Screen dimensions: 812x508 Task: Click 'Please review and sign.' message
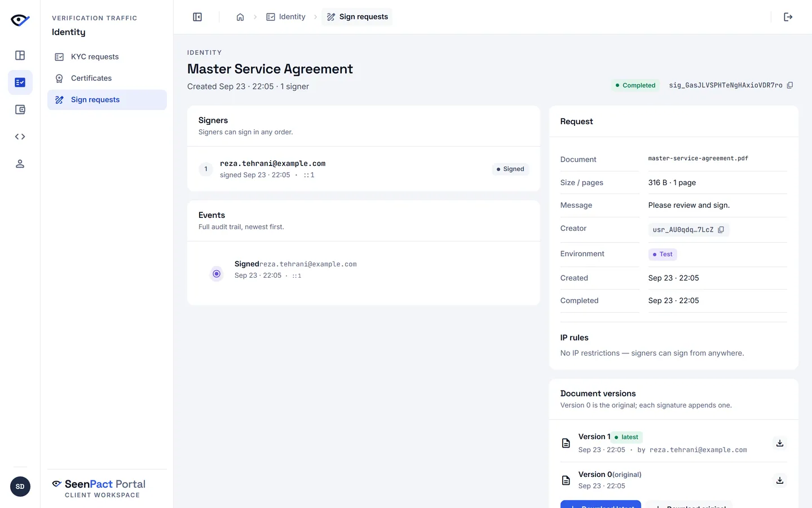coord(689,205)
